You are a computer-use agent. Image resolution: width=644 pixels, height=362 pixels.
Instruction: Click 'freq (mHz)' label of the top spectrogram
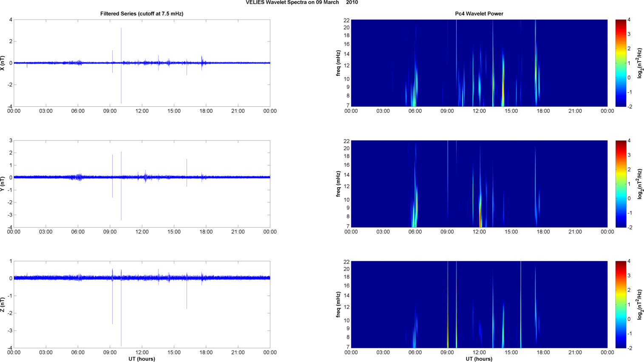click(x=338, y=63)
